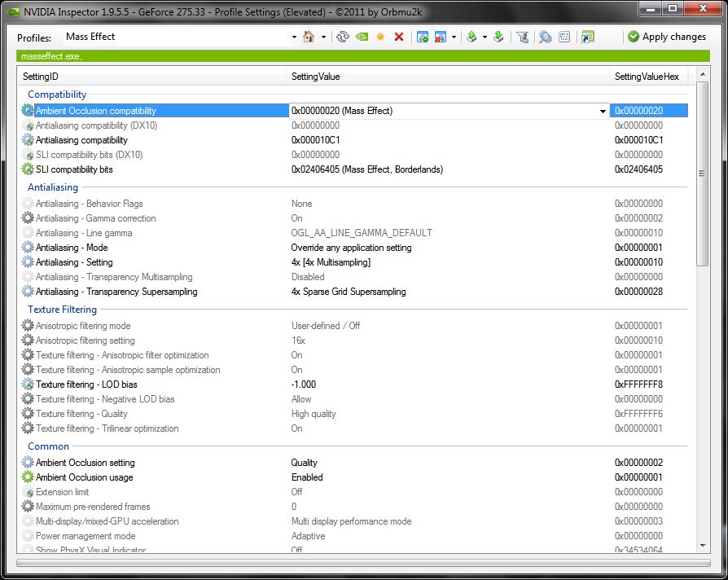Click gear icon beside Texture filtering - LOD bias

[x=28, y=384]
